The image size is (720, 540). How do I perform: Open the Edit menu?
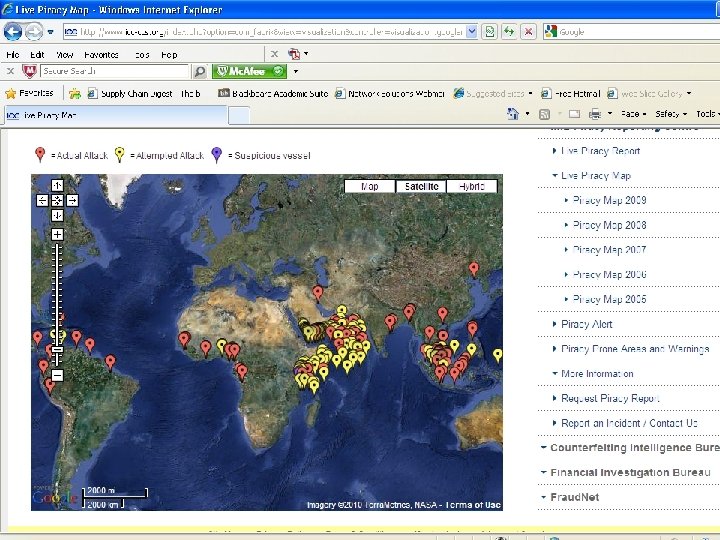click(37, 55)
